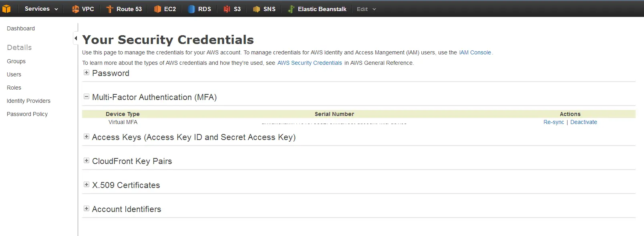This screenshot has width=644, height=236.
Task: Expand the Access Keys section
Action: click(x=86, y=136)
